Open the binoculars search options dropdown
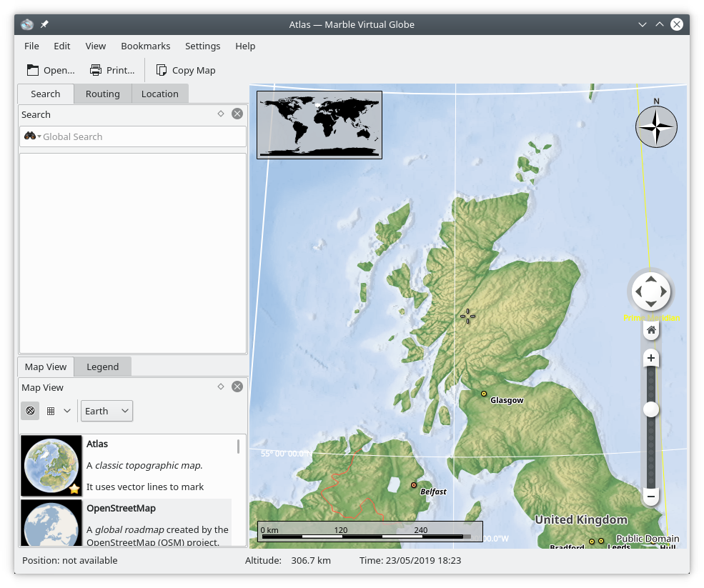 [x=32, y=136]
